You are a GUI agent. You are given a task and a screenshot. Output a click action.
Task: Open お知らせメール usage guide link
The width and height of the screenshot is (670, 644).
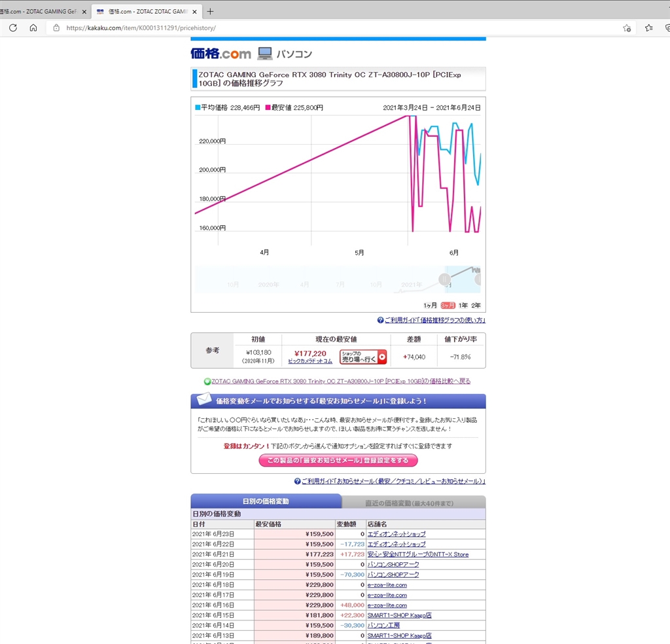pos(393,481)
